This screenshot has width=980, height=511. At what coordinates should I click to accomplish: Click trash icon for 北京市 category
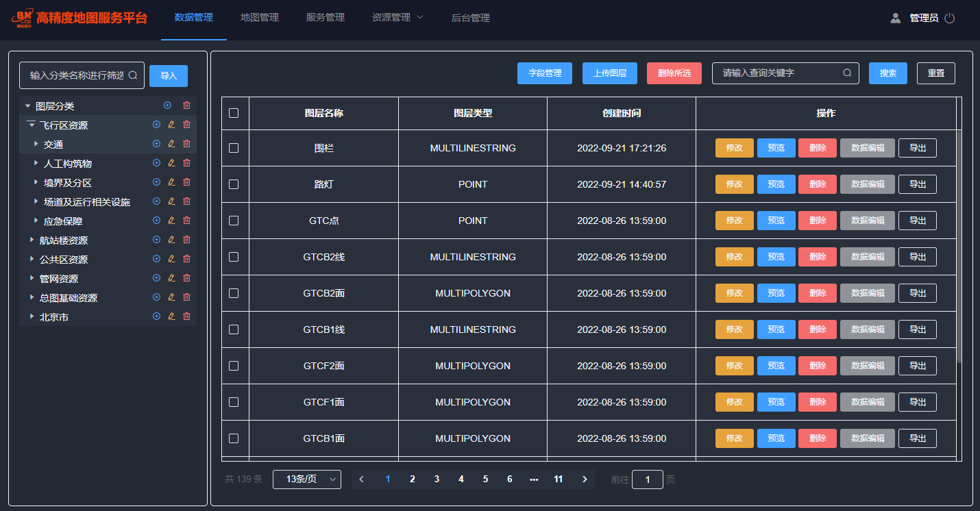coord(186,316)
